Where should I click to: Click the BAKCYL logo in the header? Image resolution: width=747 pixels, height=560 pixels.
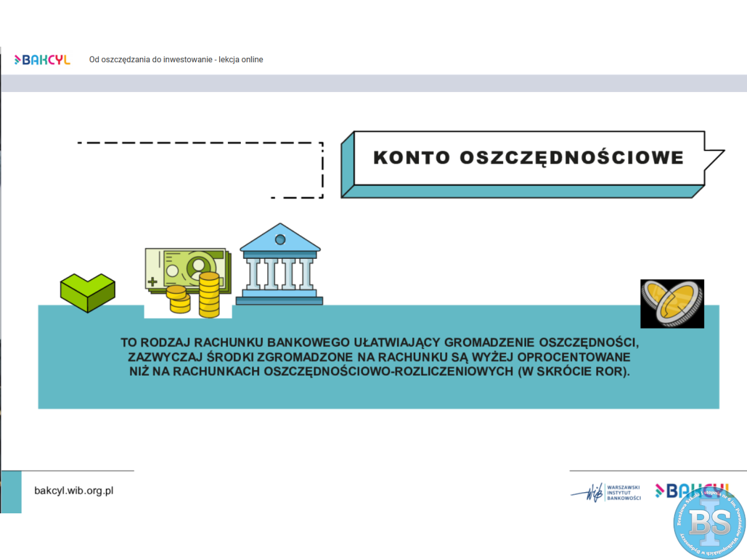click(x=42, y=60)
